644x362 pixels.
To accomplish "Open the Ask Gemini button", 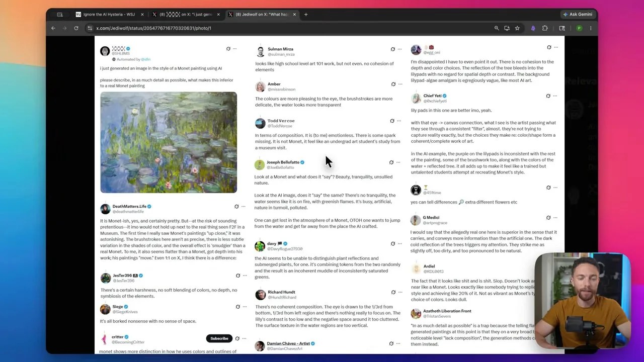I will tap(578, 15).
